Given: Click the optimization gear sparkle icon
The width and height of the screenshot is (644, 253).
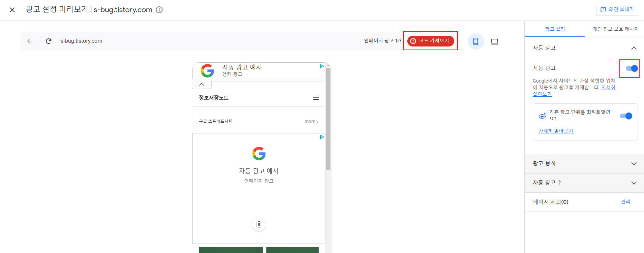Looking at the screenshot, I should pyautogui.click(x=543, y=116).
